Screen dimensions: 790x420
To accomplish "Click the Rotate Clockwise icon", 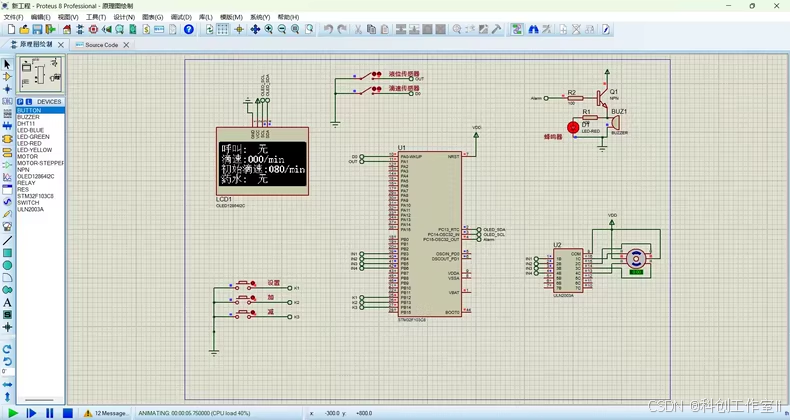I will [7, 349].
